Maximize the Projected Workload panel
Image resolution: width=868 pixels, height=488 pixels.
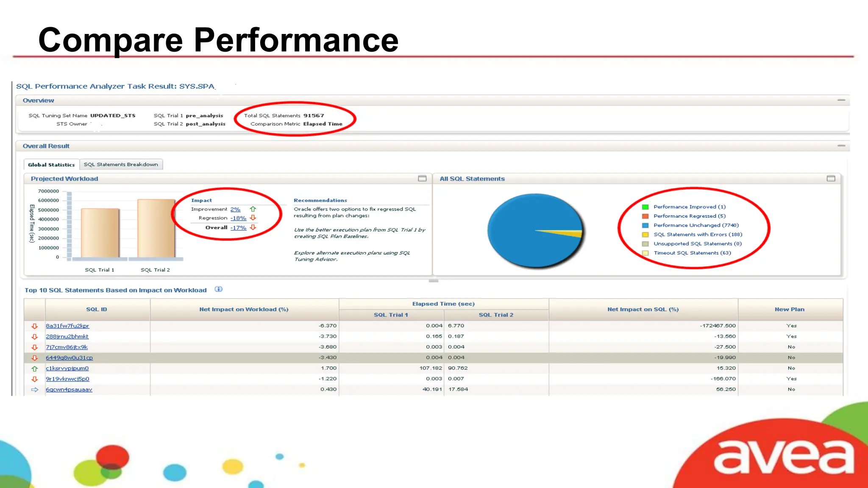click(x=422, y=178)
